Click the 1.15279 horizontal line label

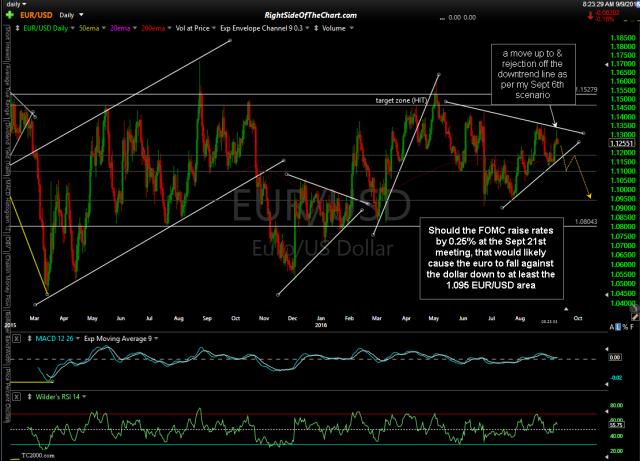click(586, 89)
